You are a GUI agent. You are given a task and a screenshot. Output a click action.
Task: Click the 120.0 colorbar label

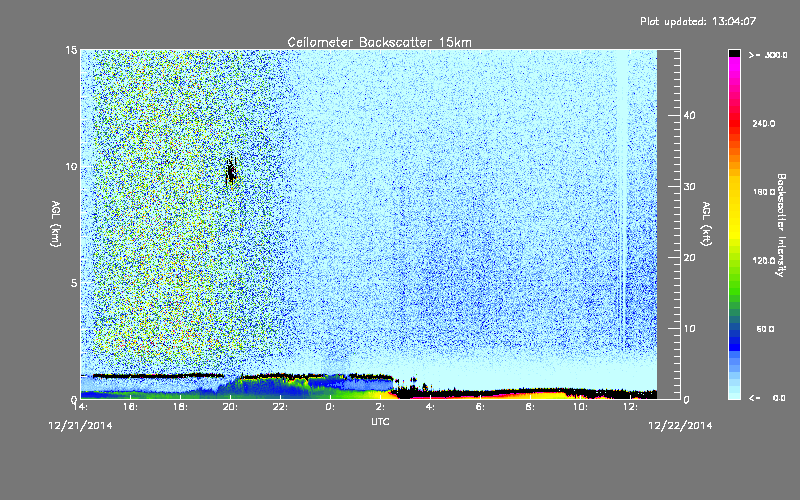pyautogui.click(x=764, y=261)
